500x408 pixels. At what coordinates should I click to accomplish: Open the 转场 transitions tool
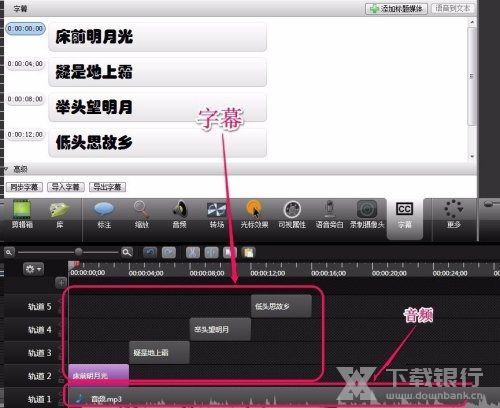pos(217,214)
